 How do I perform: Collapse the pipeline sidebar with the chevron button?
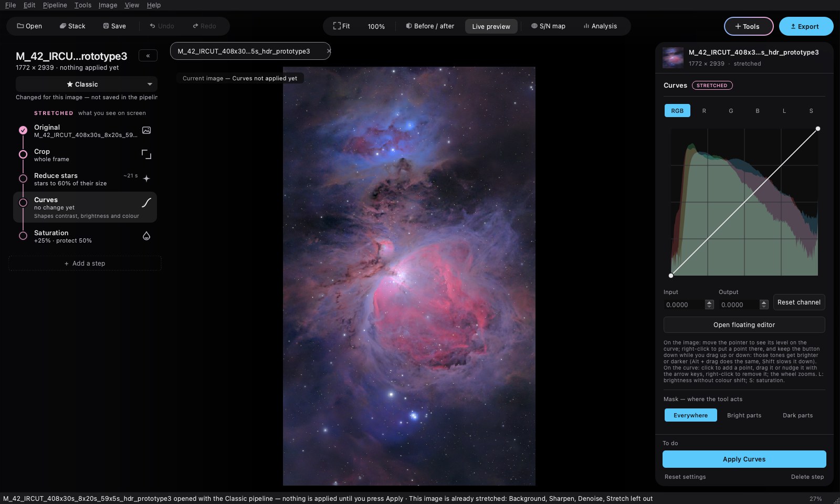(x=148, y=56)
